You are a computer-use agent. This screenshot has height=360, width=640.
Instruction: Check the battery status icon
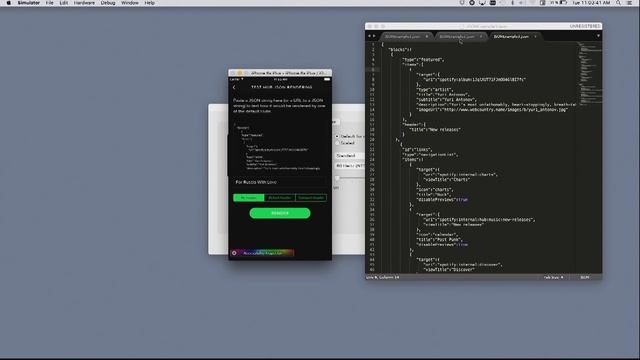[563, 3]
